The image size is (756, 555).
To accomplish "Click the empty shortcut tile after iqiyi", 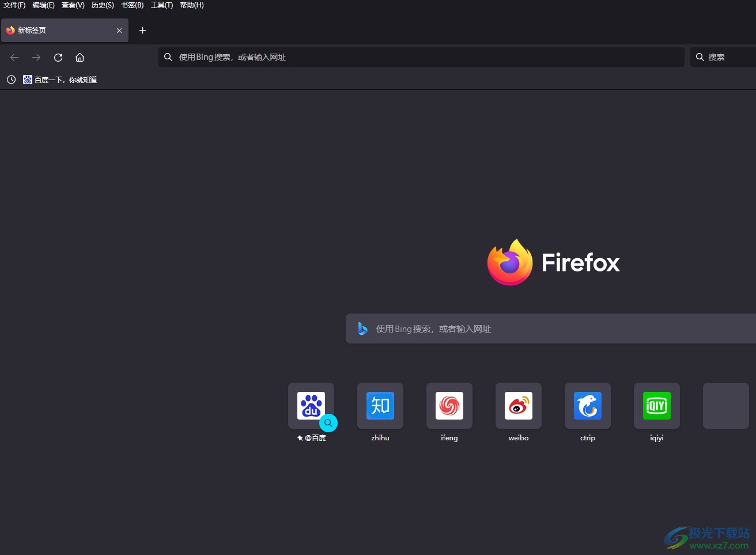I will [x=726, y=406].
